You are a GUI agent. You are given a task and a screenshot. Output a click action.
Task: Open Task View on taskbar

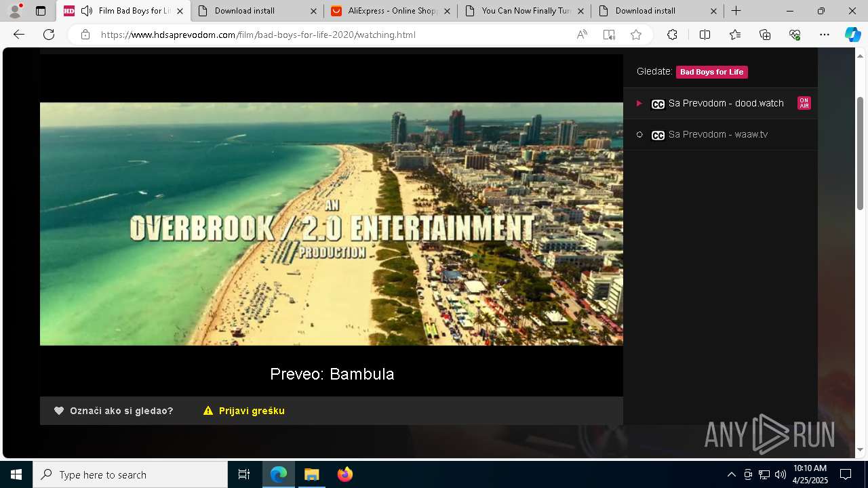[244, 474]
